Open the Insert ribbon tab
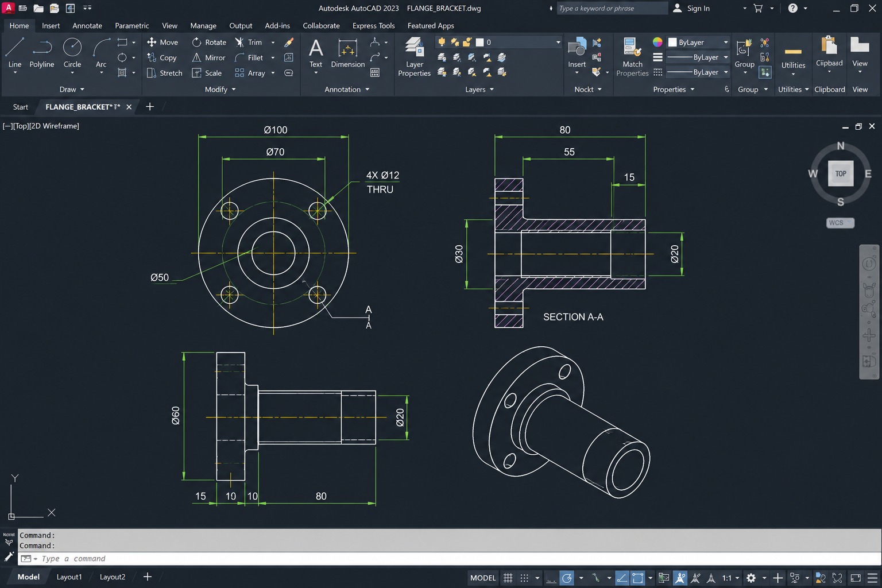Viewport: 882px width, 588px height. [x=51, y=26]
